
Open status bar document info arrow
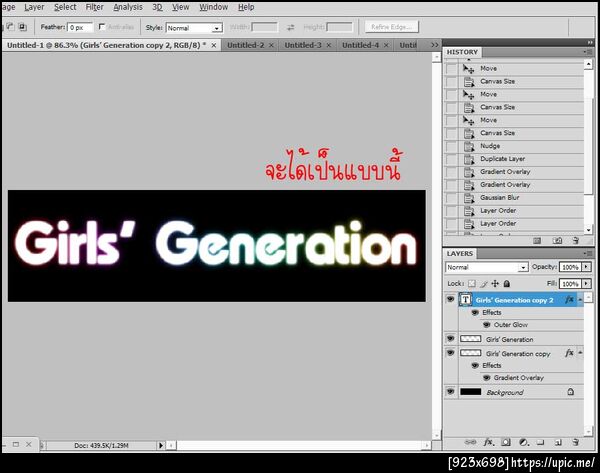(161, 445)
